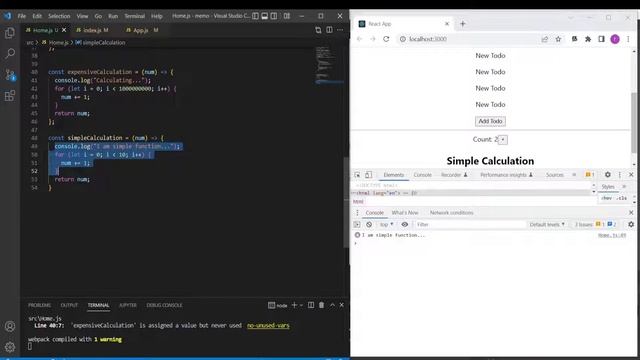This screenshot has width=640, height=360.
Task: Share this page from the address bar
Action: (x=544, y=39)
